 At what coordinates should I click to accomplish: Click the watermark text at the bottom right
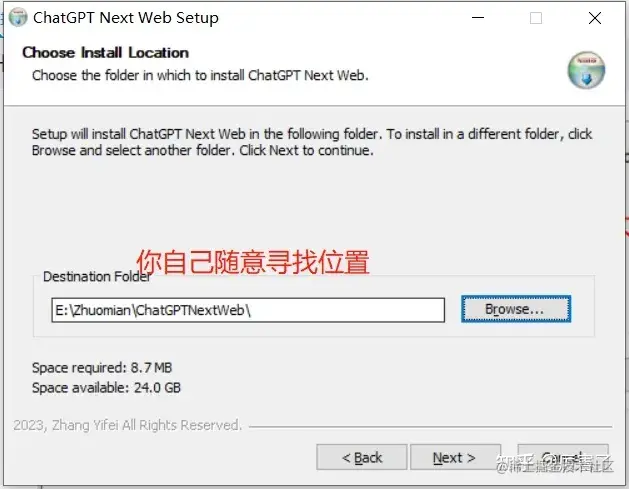tap(555, 464)
